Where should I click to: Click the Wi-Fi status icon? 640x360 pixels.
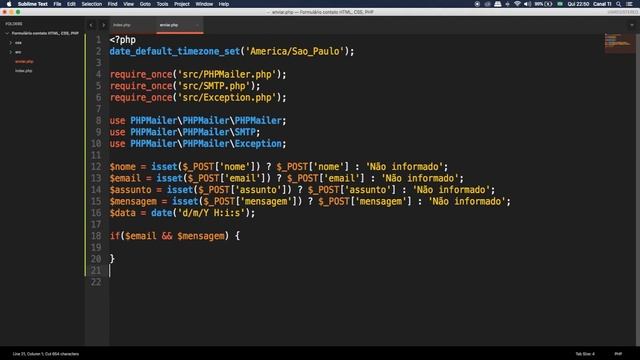pos(517,4)
